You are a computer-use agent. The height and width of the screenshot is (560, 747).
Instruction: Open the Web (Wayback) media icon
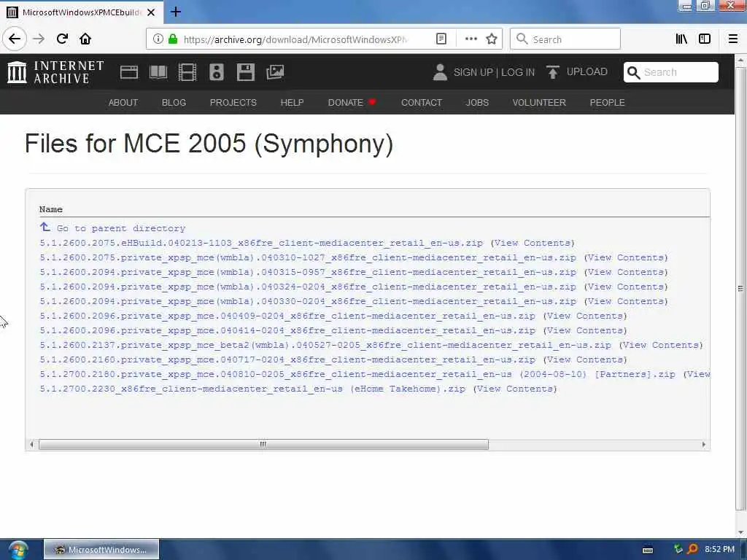click(x=128, y=72)
